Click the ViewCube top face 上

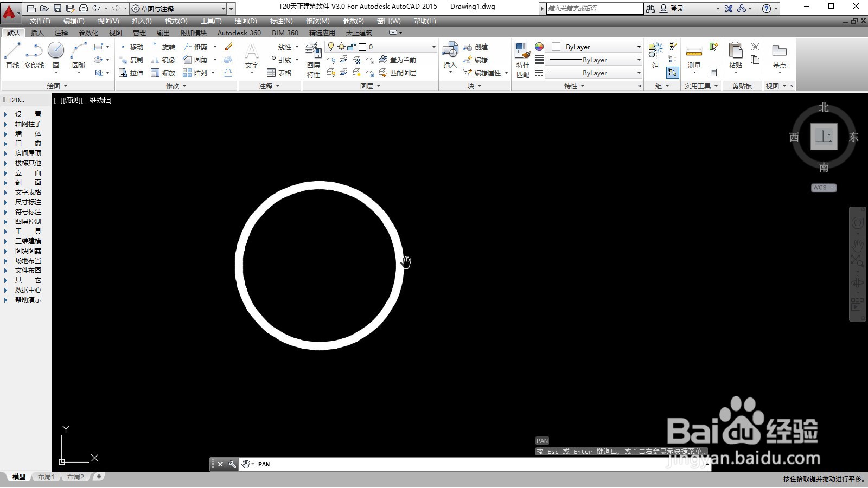pyautogui.click(x=824, y=137)
